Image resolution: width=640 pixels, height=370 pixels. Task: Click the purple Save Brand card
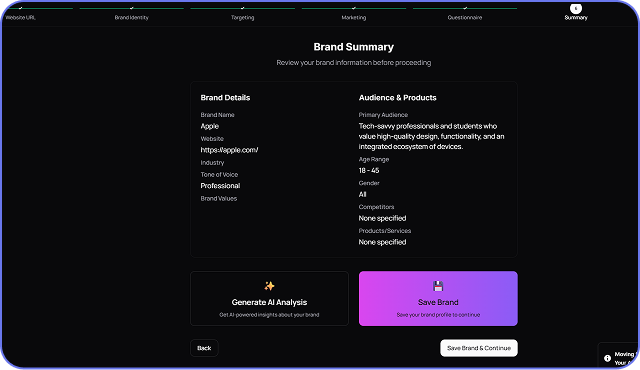click(438, 298)
